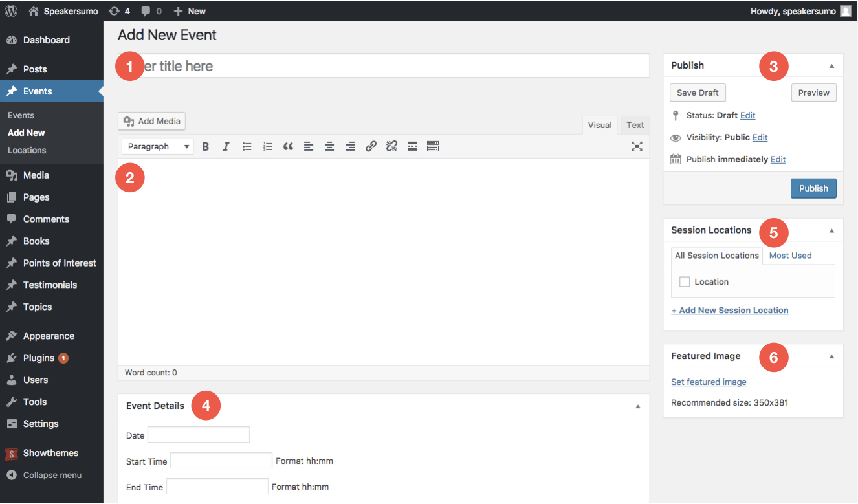Insert Read More tag
Viewport: 858px width, 504px height.
412,147
